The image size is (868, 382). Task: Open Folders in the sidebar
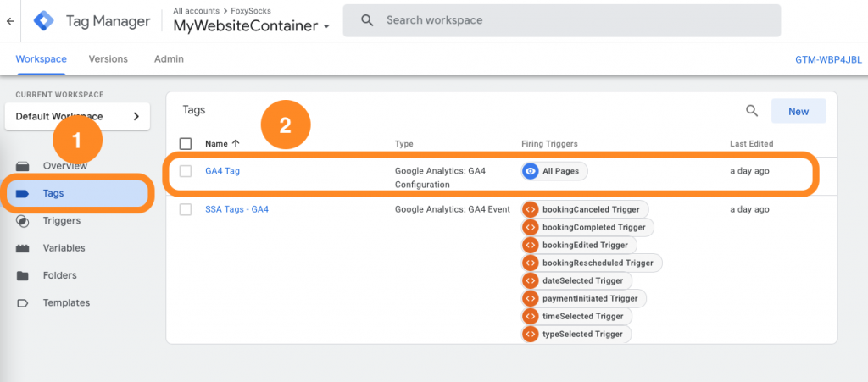pos(60,275)
